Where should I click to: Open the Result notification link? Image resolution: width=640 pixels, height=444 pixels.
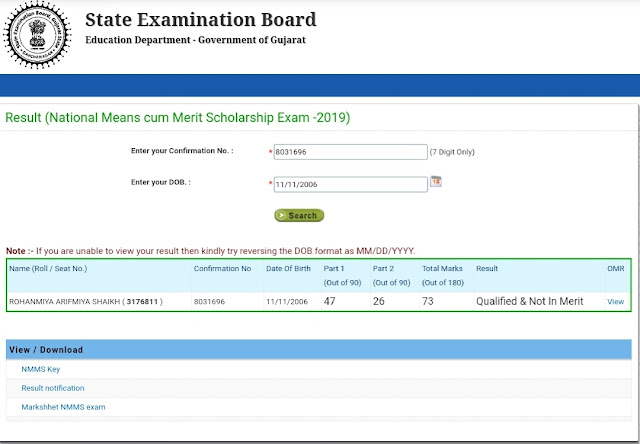coord(53,388)
